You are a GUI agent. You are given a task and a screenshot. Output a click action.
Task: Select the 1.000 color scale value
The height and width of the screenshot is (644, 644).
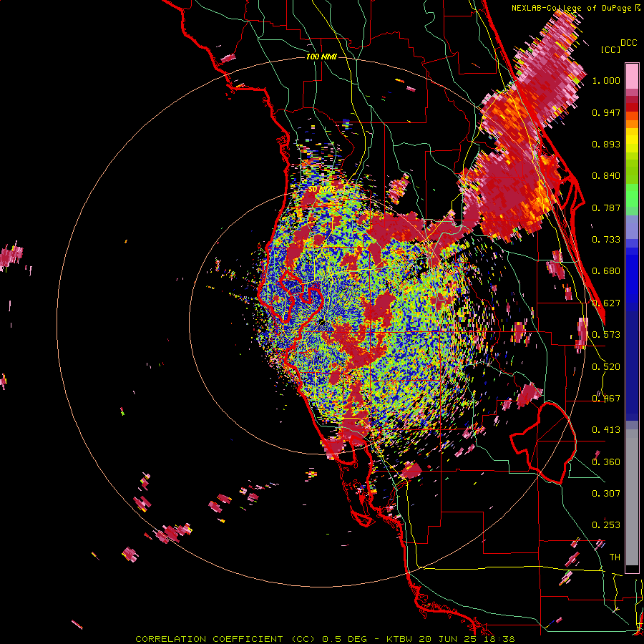point(606,80)
